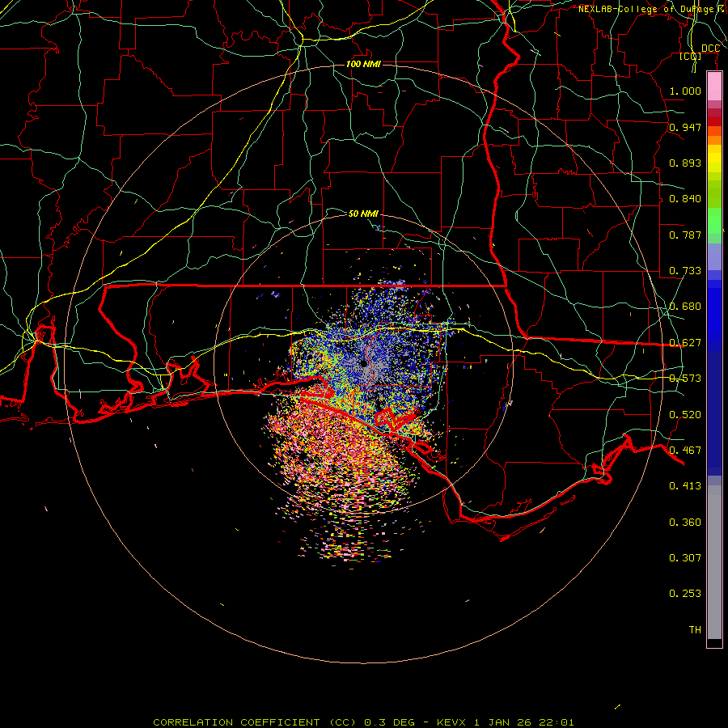
Task: Click the DCC label above the color scale
Action: pyautogui.click(x=710, y=49)
